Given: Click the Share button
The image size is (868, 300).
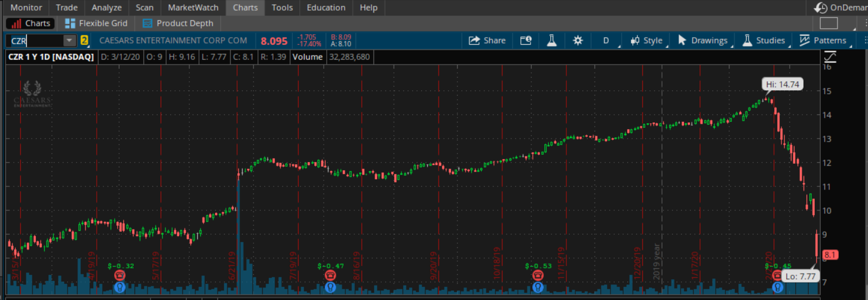Looking at the screenshot, I should click(x=487, y=41).
